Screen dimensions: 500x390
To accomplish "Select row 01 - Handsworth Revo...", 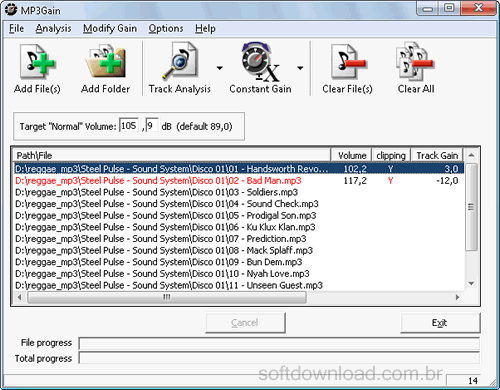I will point(239,169).
